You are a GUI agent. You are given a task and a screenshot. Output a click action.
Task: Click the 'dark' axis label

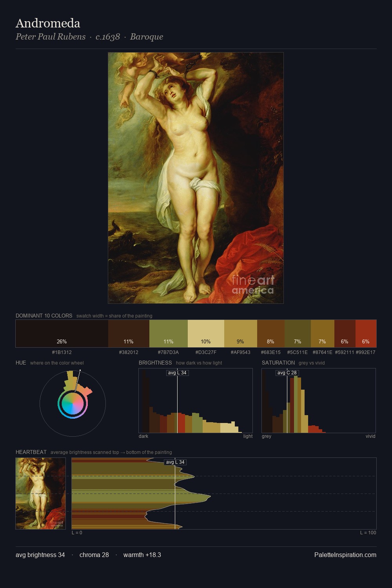pos(143,436)
